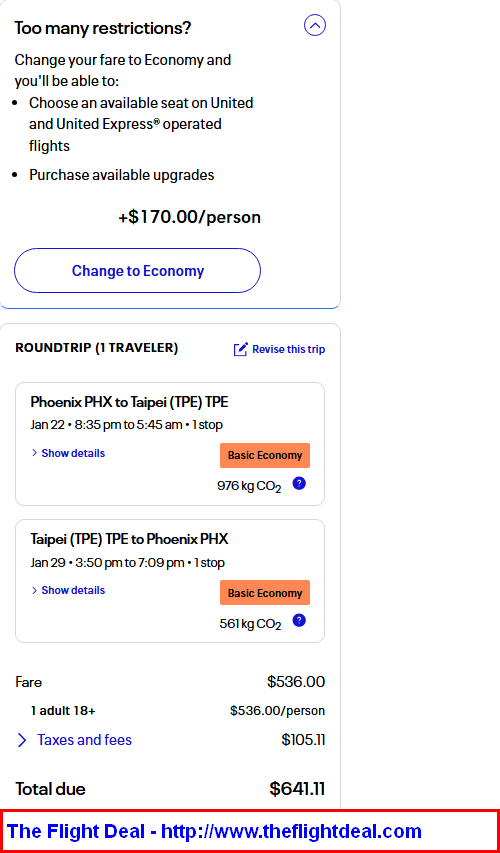Click the pencil edit icon beside Revise
Viewport: 500px width, 853px height.
(x=240, y=349)
